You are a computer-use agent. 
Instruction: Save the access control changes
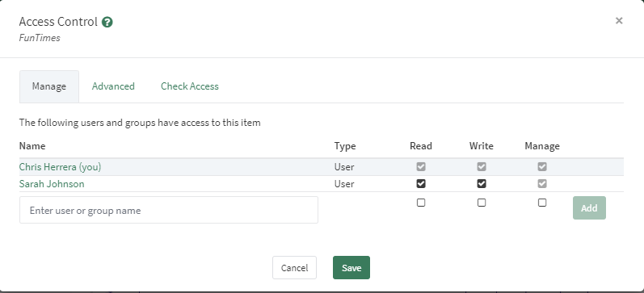pyautogui.click(x=351, y=267)
